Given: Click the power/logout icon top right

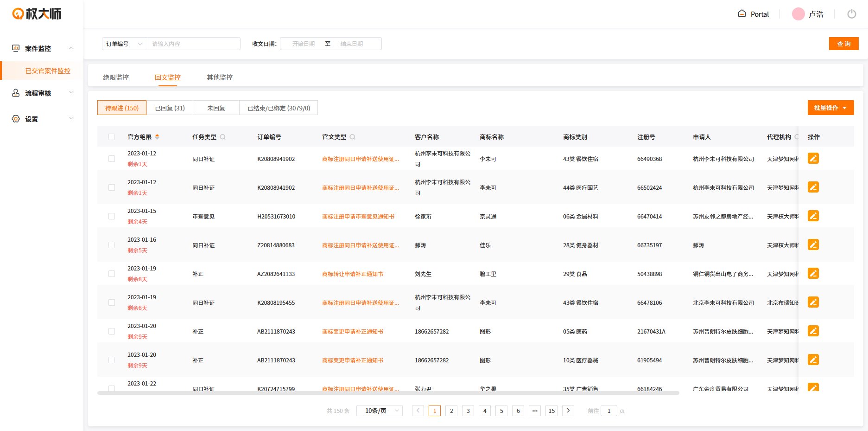Looking at the screenshot, I should pos(851,14).
